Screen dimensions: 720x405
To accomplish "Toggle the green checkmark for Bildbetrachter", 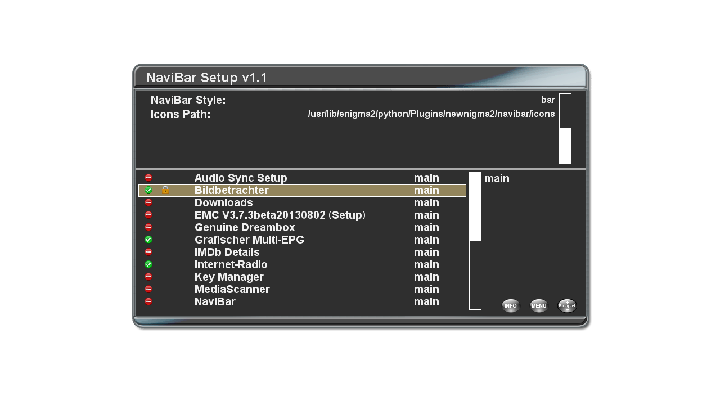I will [148, 190].
